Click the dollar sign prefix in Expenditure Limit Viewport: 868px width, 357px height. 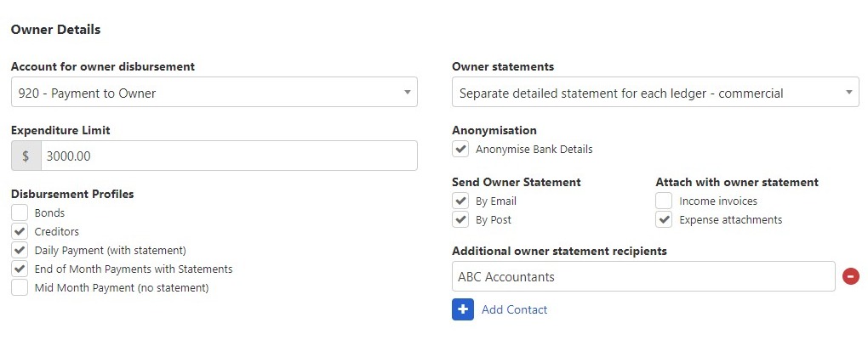26,156
